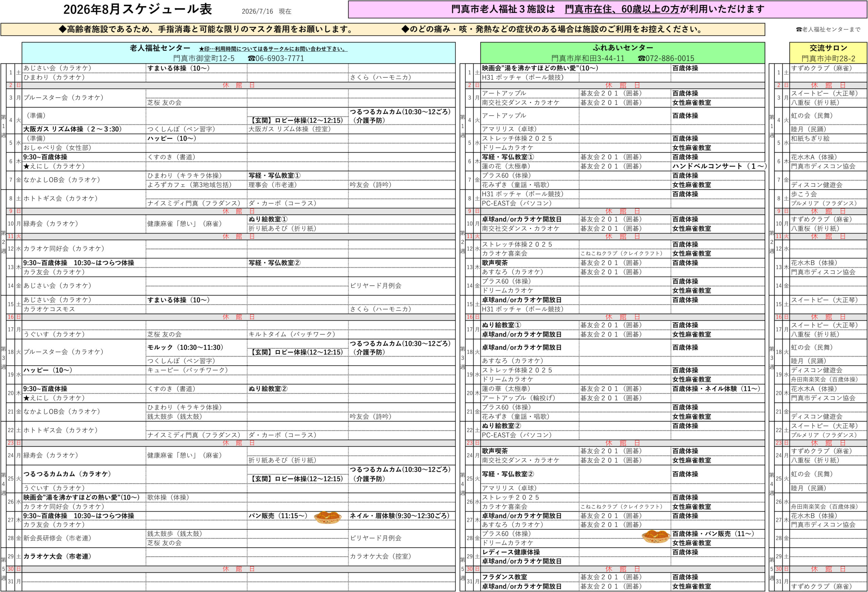This screenshot has height=592, width=868.
Task: Click 写経・写仏教室② in ふれあいセンター on the 25th
Action: [x=508, y=474]
